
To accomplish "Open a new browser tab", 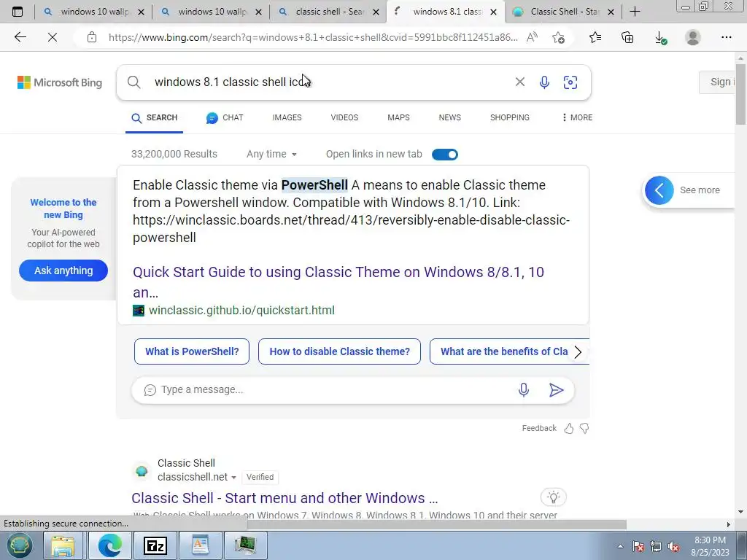I will coord(635,12).
